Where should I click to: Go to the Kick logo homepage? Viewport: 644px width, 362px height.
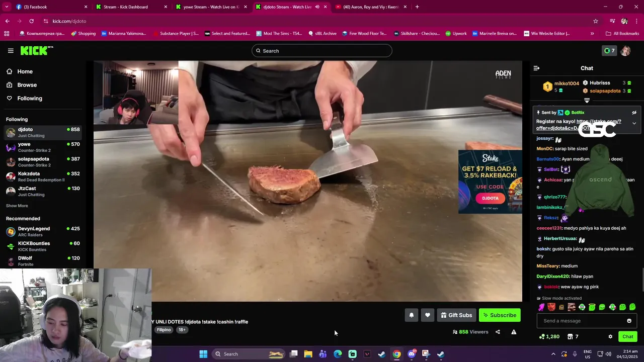tap(36, 50)
